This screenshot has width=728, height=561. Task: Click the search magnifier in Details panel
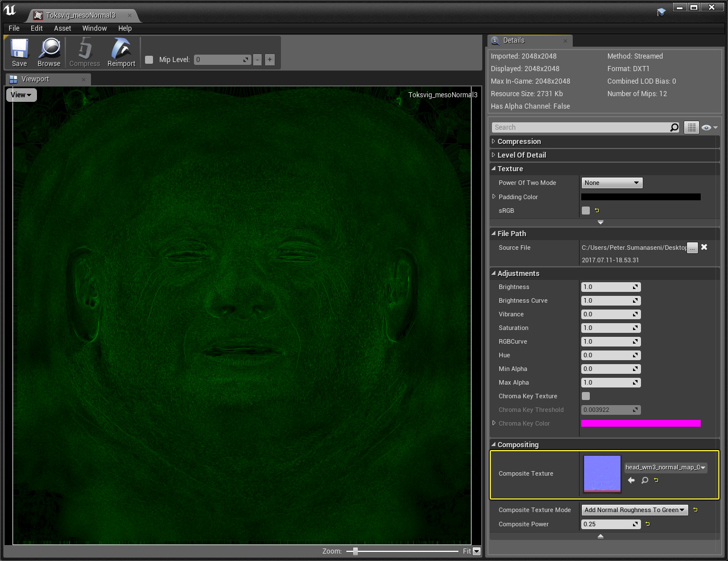tap(674, 127)
